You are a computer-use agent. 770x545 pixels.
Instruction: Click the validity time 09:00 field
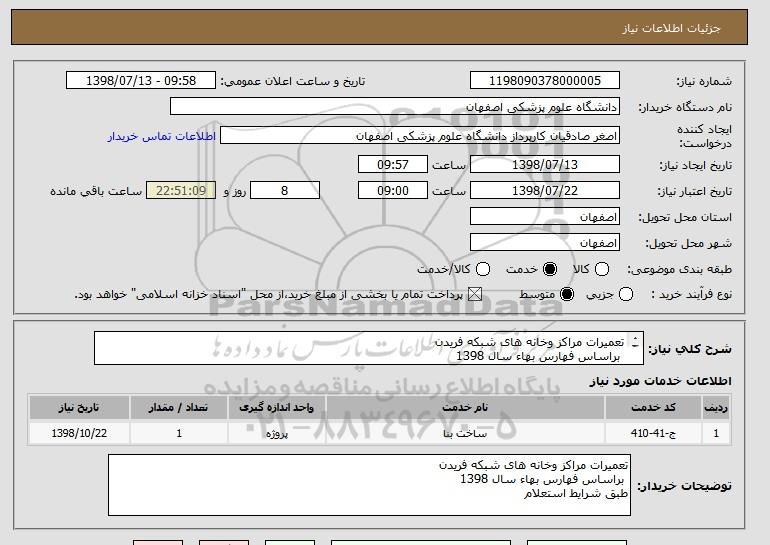point(393,191)
